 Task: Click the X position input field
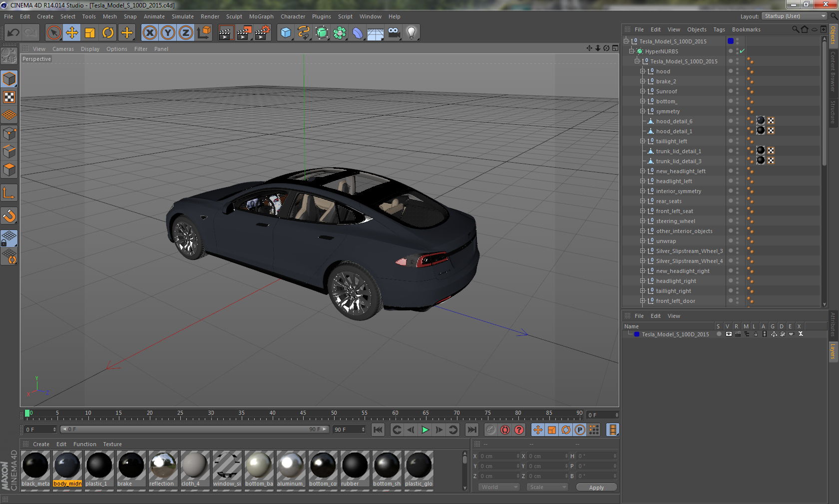[499, 456]
